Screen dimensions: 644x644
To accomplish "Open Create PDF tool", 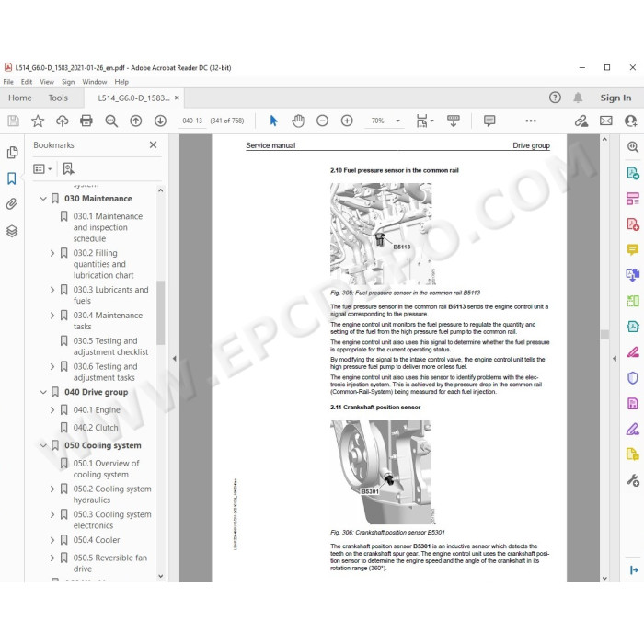I will [x=633, y=224].
